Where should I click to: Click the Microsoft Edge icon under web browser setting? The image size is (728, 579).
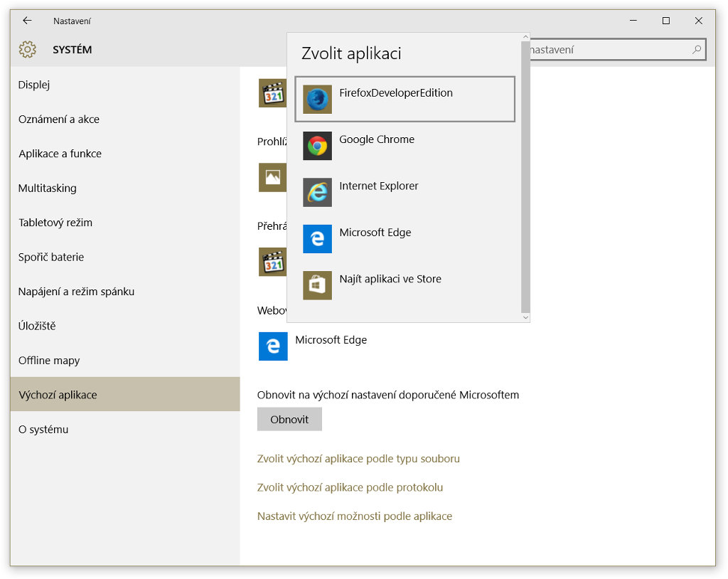(x=273, y=346)
